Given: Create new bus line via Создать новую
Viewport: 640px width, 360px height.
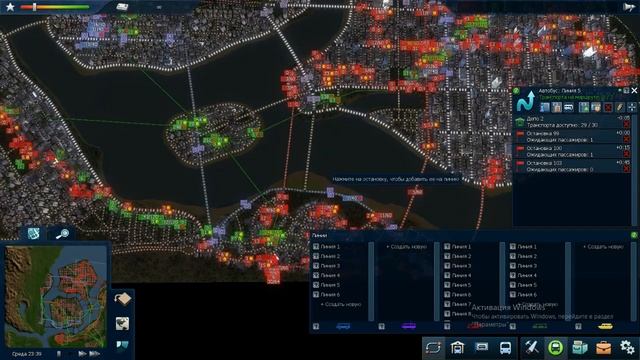Looking at the screenshot, I should 341,304.
